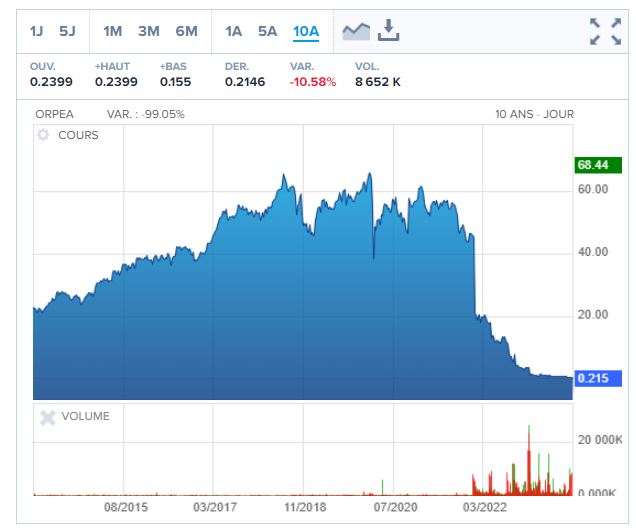Viewport: 636px width, 531px height.
Task: Remove the VOLUME indicator with X
Action: [45, 417]
